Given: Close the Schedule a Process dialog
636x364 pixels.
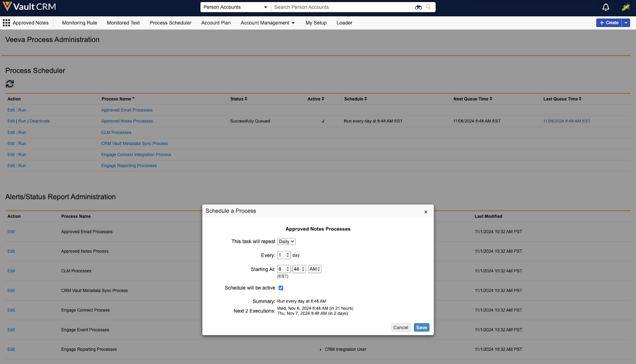Looking at the screenshot, I should (x=426, y=212).
